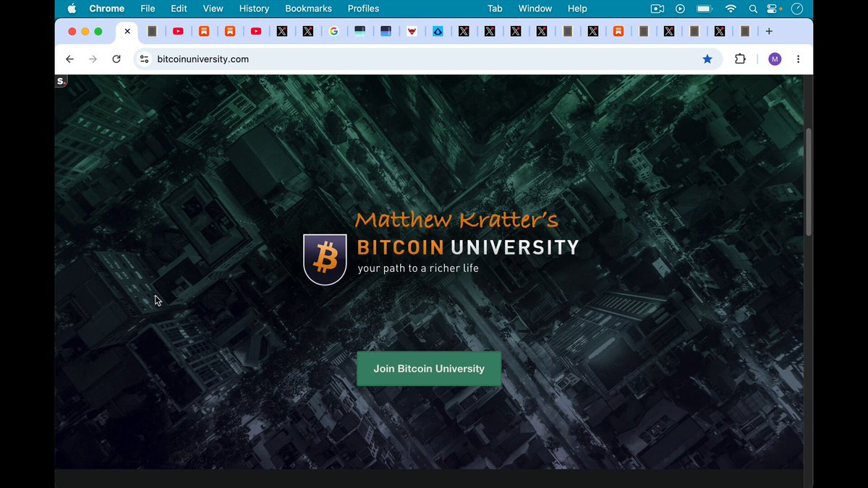Open the Wi-Fi menu
The width and height of the screenshot is (868, 488).
731,9
